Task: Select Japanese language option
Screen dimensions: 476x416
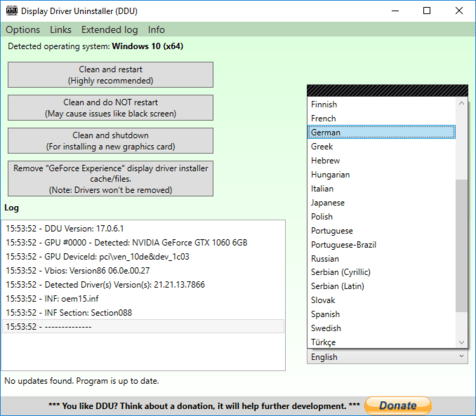Action: (x=381, y=202)
